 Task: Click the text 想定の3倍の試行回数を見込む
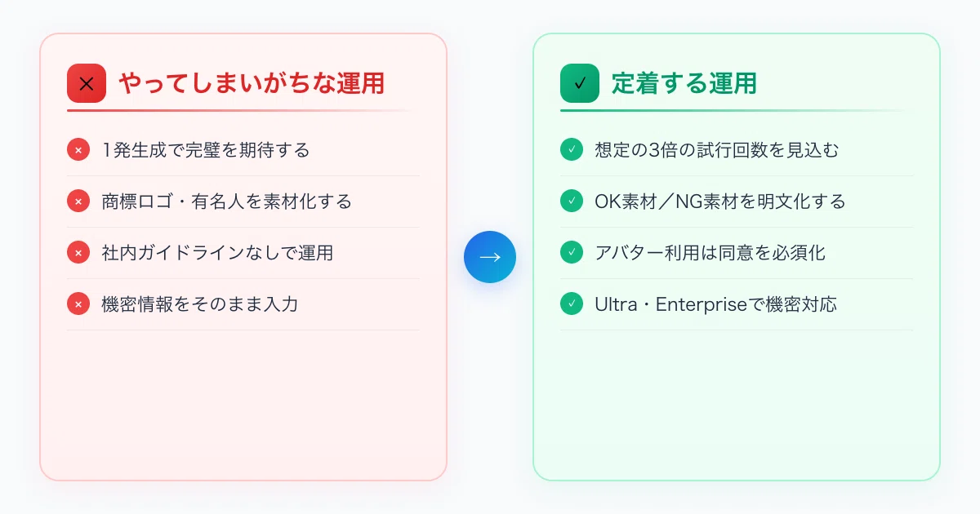click(x=717, y=150)
